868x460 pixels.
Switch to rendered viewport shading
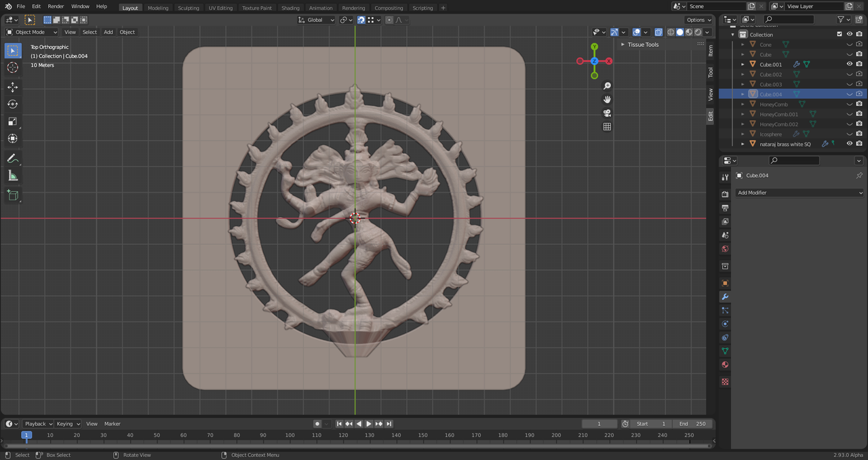pos(698,32)
